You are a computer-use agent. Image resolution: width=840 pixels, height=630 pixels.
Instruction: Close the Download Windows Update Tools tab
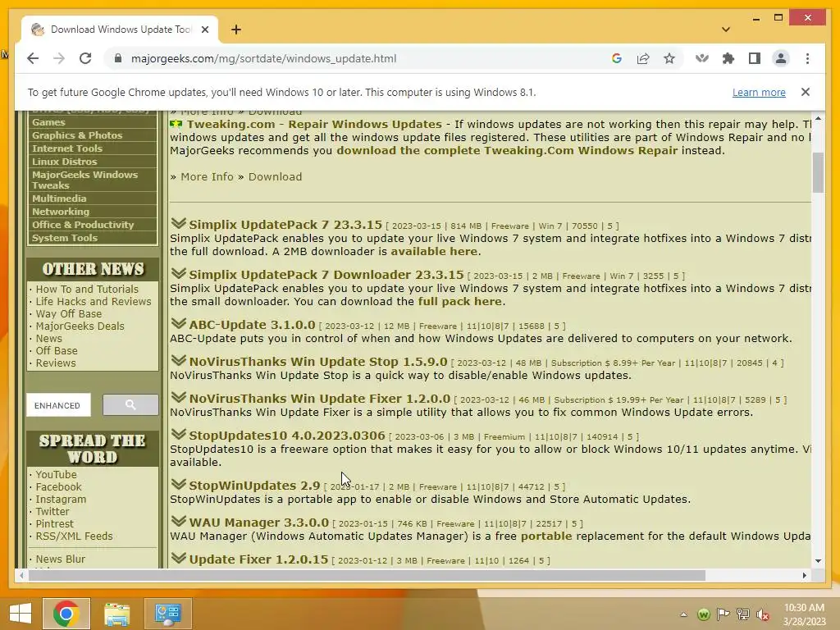coord(204,30)
